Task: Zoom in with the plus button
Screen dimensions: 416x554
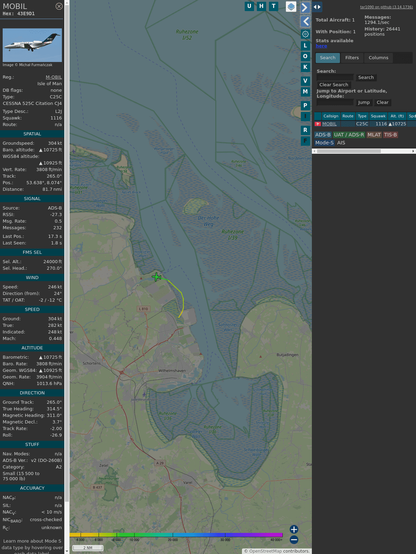Action: tap(294, 529)
